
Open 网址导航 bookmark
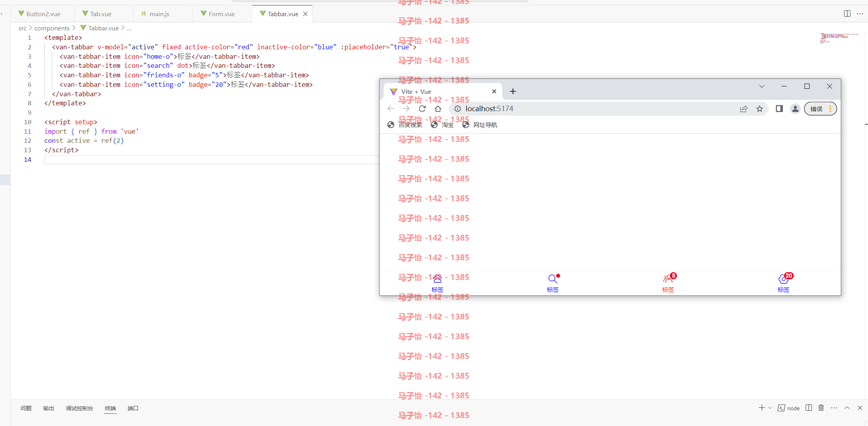(x=480, y=125)
